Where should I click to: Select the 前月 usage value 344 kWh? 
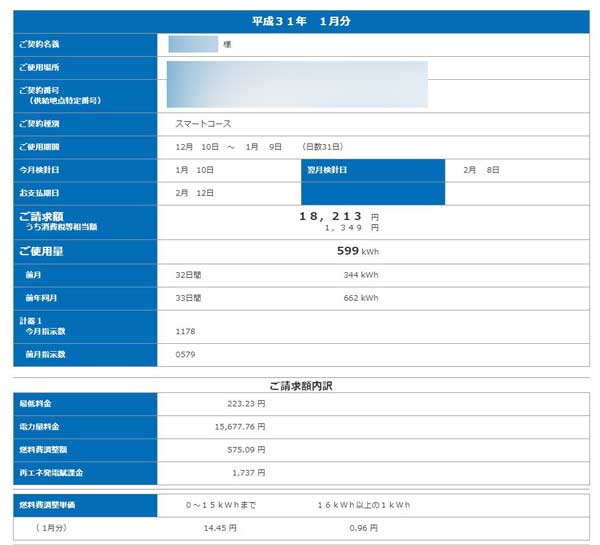tap(360, 275)
